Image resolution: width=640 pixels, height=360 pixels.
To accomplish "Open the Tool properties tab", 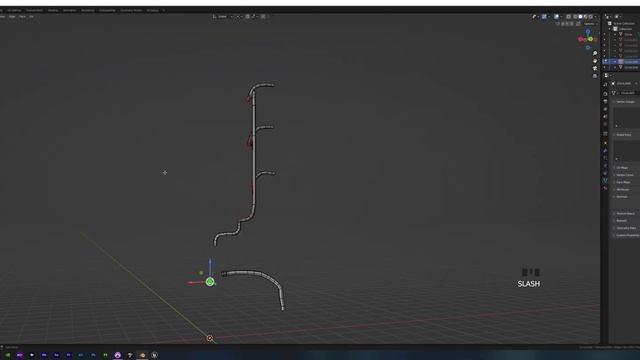I will click(605, 84).
